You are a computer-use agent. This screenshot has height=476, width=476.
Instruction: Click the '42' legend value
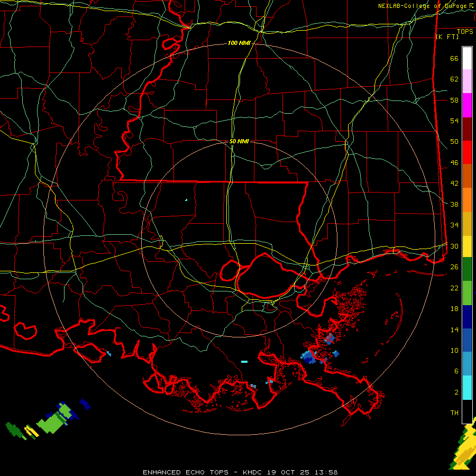click(454, 184)
